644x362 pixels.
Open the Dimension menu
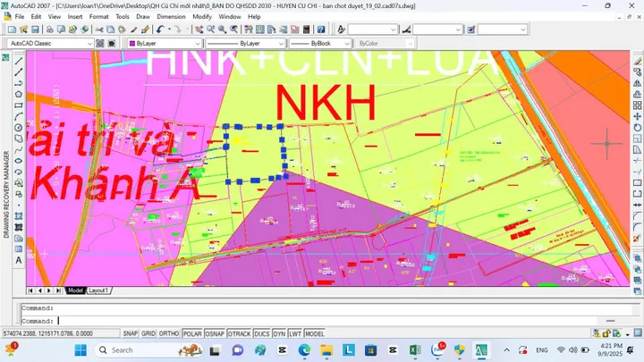[171, 17]
